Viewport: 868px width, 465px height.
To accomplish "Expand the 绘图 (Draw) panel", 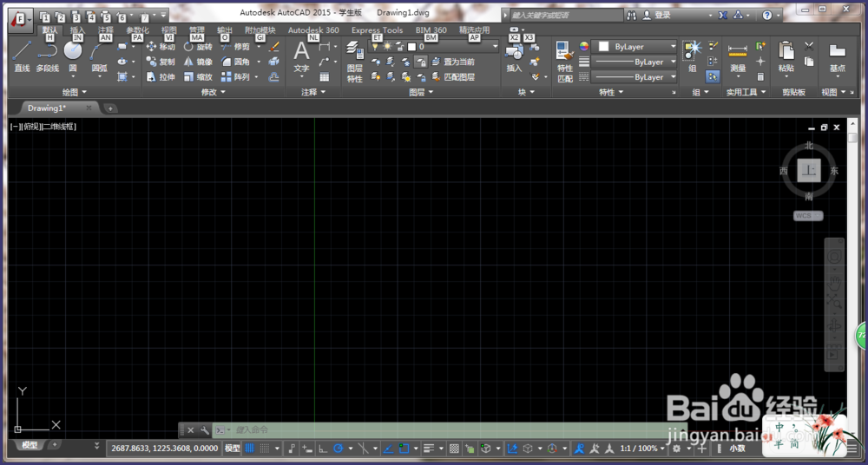I will pos(75,93).
